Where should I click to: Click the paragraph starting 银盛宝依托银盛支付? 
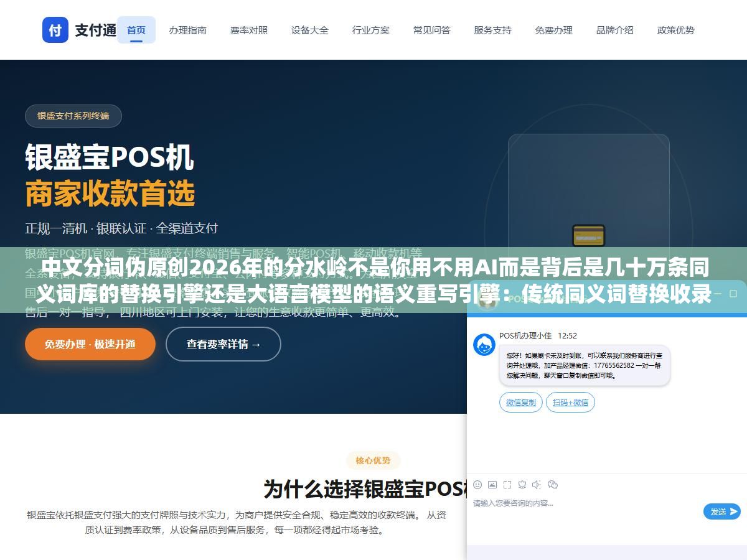[x=237, y=523]
